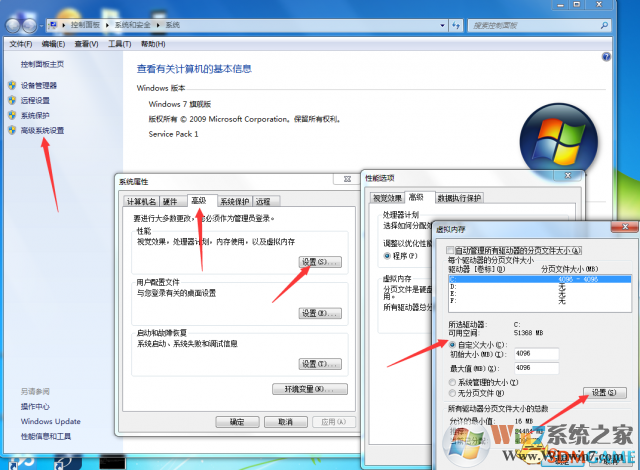Open the address bar history dropdown arrow
The width and height of the screenshot is (640, 470).
coord(442,25)
